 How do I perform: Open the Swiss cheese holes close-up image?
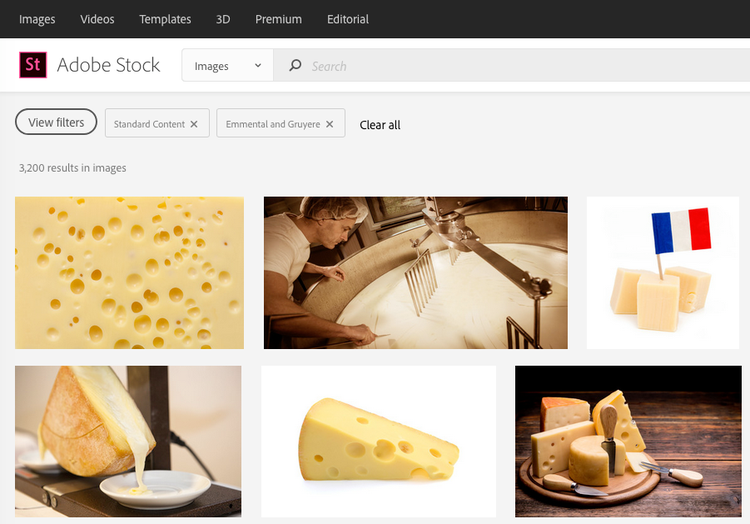(129, 273)
